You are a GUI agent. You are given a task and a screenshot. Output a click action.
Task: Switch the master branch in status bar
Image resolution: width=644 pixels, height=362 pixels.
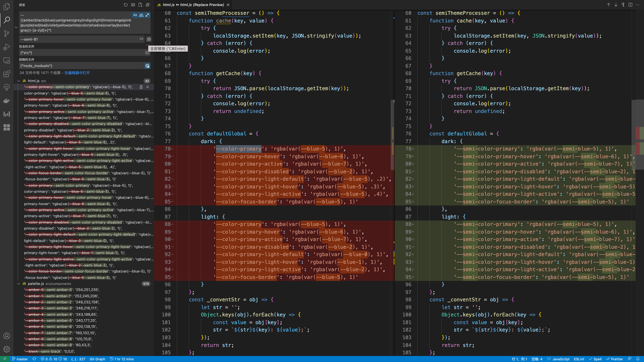20,359
